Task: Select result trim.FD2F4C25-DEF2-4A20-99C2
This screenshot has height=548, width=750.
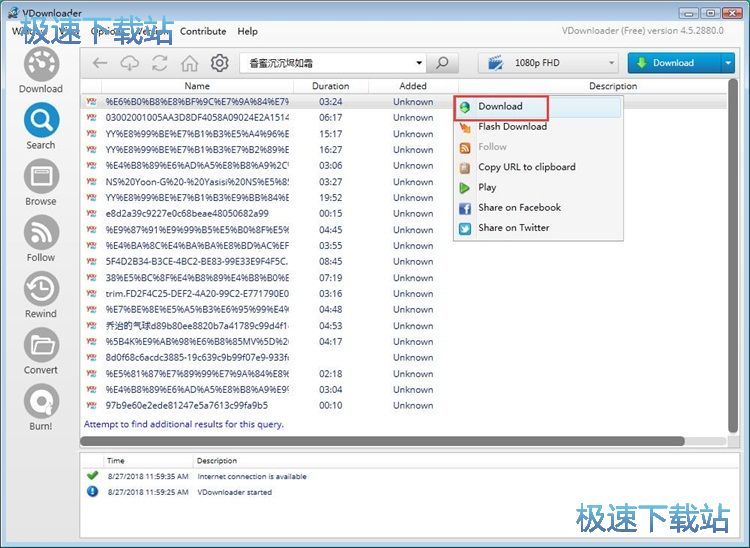Action: (197, 294)
